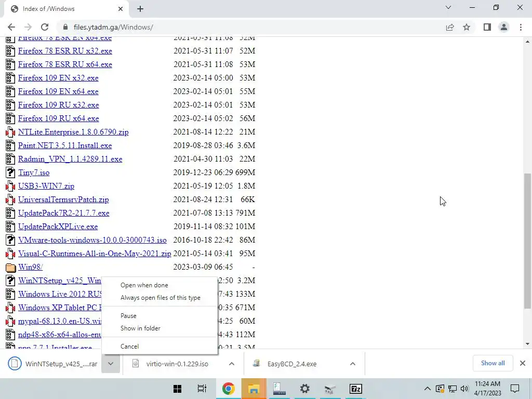Click the page vertical scrollbar thumb
This screenshot has height=399, width=532.
pos(527,241)
